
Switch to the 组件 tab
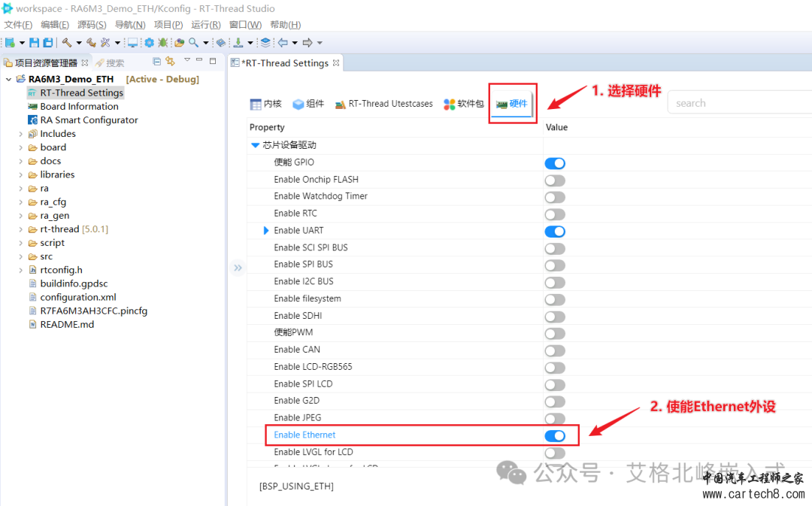click(x=308, y=104)
